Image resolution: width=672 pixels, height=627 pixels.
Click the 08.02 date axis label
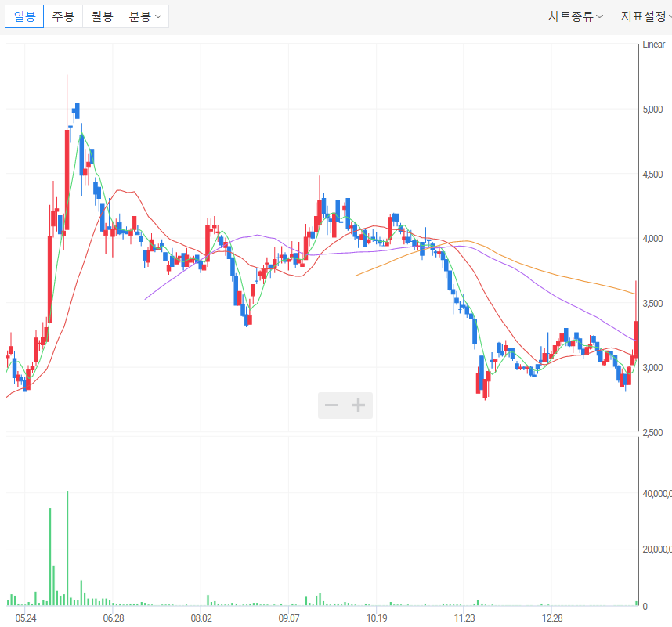click(x=201, y=618)
